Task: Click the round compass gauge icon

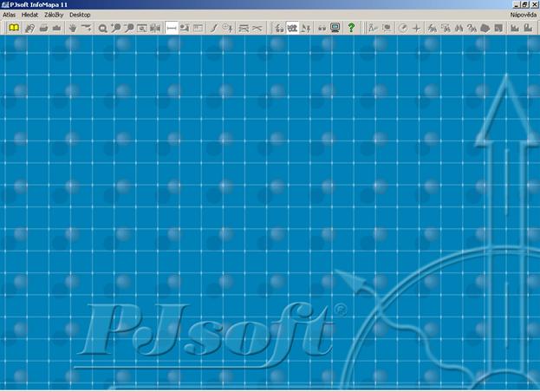Action: point(403,28)
